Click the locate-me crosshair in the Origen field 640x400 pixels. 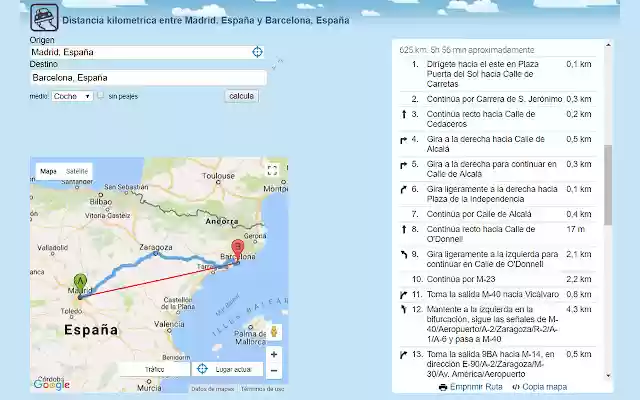(257, 52)
